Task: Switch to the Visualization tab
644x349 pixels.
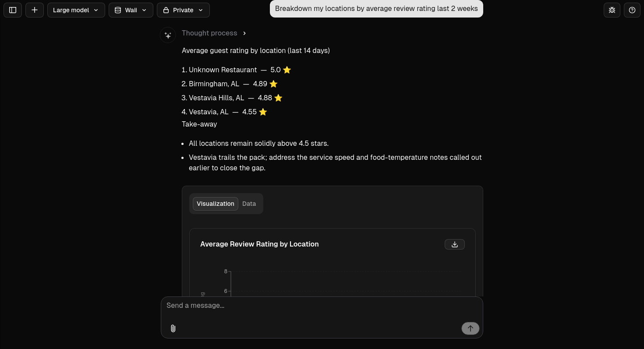Action: (x=216, y=204)
